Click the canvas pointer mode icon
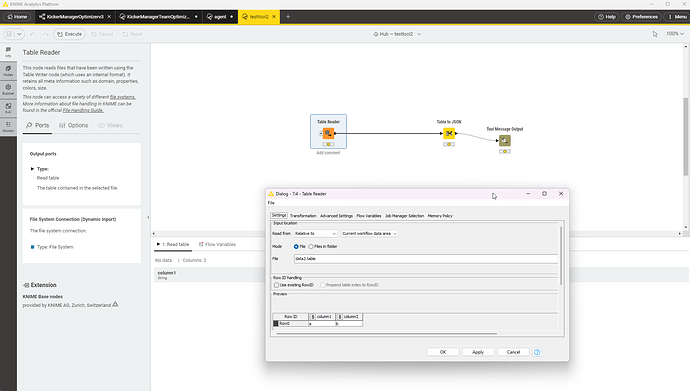Viewport: 690px width, 391px height. 655,34
